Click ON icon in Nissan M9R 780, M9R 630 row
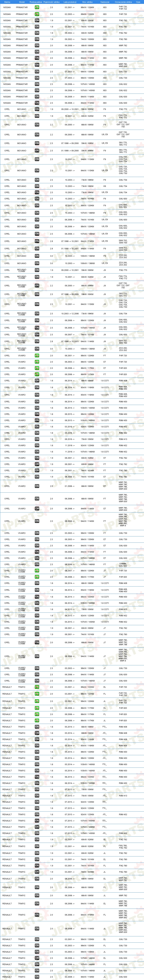144x980 pixels. coord(37,65)
